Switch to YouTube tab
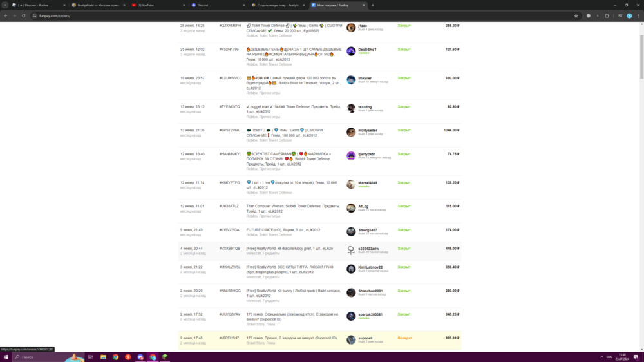The image size is (644, 362). (x=158, y=5)
